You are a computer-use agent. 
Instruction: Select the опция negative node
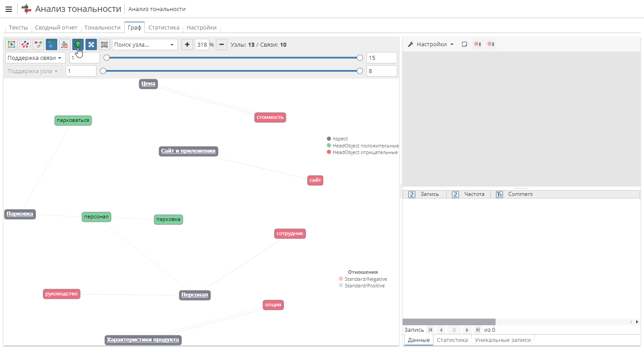(273, 305)
